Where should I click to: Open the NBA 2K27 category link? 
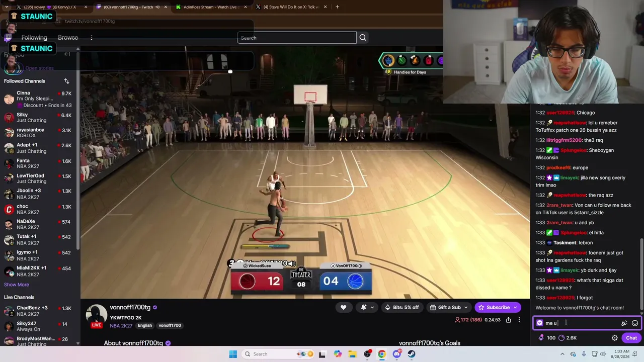pos(121,325)
